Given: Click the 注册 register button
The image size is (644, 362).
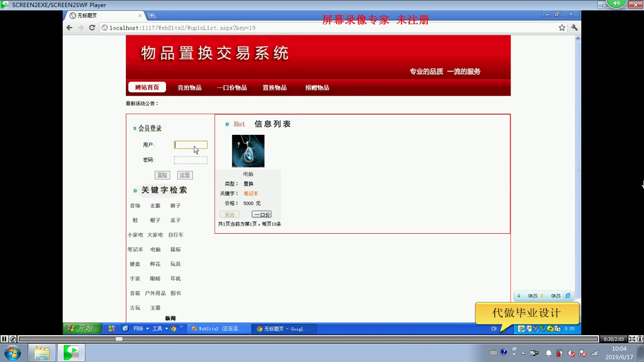Looking at the screenshot, I should click(185, 175).
